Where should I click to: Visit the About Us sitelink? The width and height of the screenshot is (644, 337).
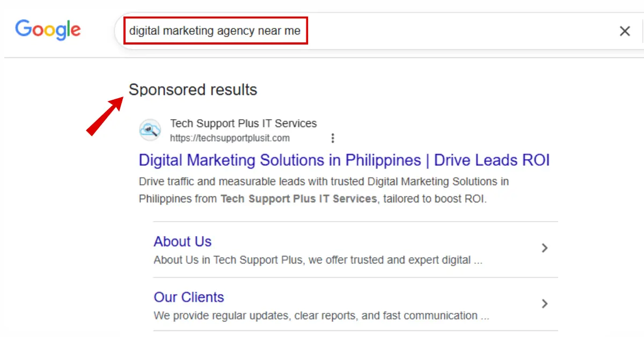(x=182, y=241)
